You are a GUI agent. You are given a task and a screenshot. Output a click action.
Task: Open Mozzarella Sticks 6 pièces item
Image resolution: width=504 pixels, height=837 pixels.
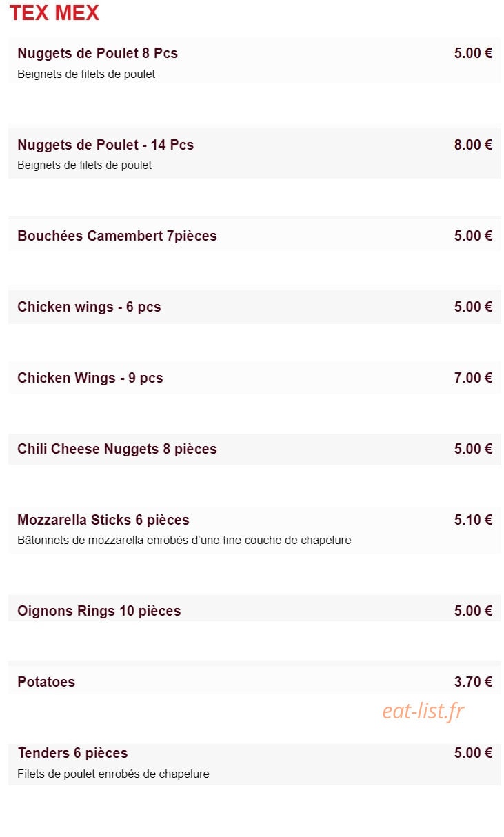point(254,530)
